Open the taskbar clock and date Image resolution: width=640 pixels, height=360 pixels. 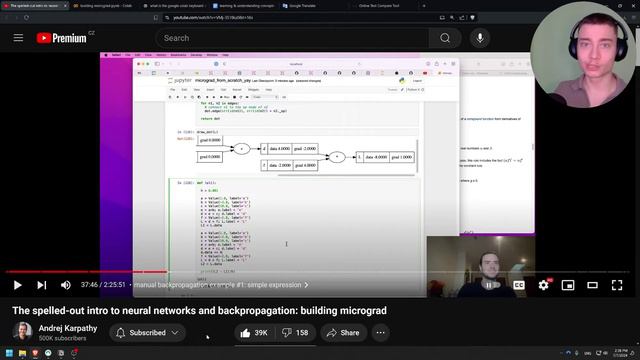point(621,353)
